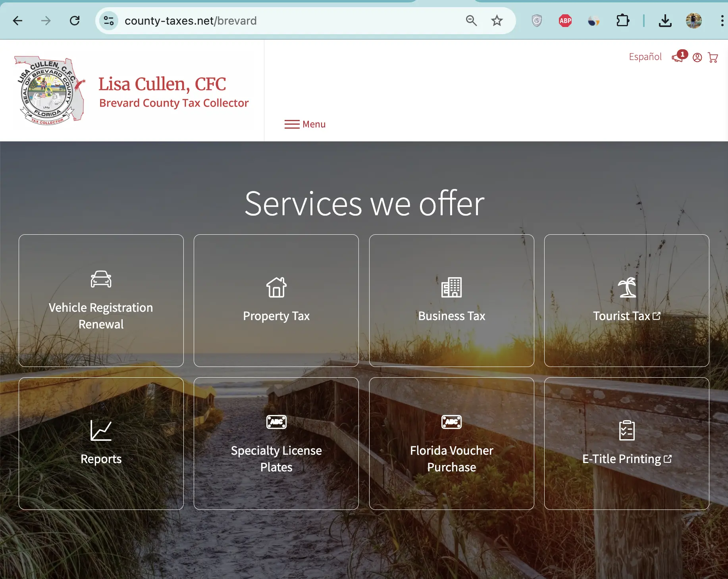Image resolution: width=728 pixels, height=579 pixels.
Task: Choose Specialty License Plates card
Action: pyautogui.click(x=276, y=444)
